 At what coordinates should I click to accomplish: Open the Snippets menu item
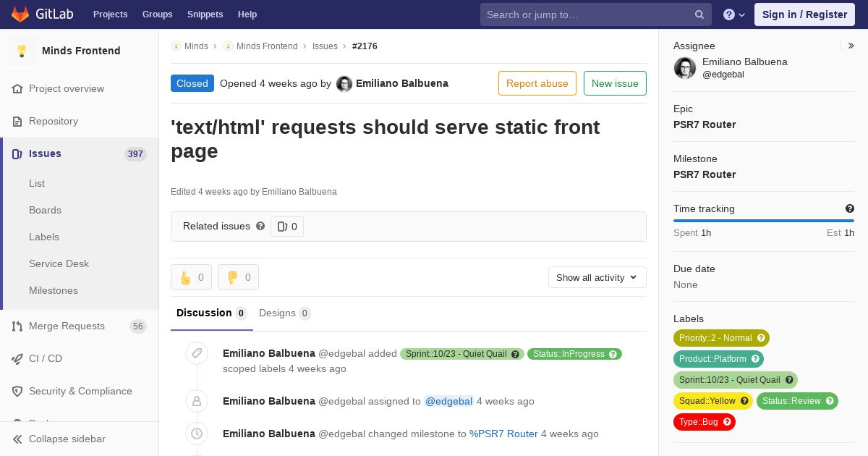click(x=205, y=14)
